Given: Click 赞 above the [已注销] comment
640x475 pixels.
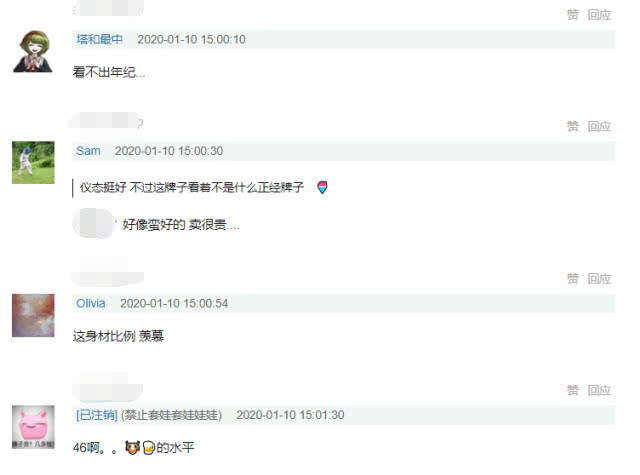Looking at the screenshot, I should pos(572,391).
